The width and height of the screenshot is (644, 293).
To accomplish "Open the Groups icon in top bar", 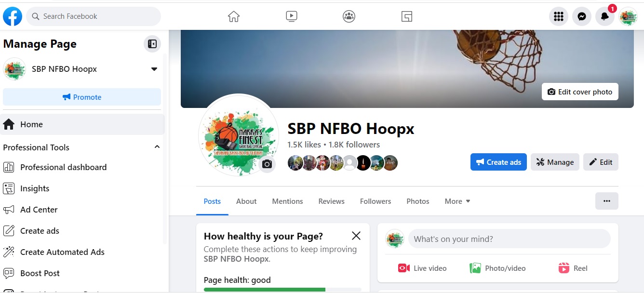I will [x=349, y=16].
